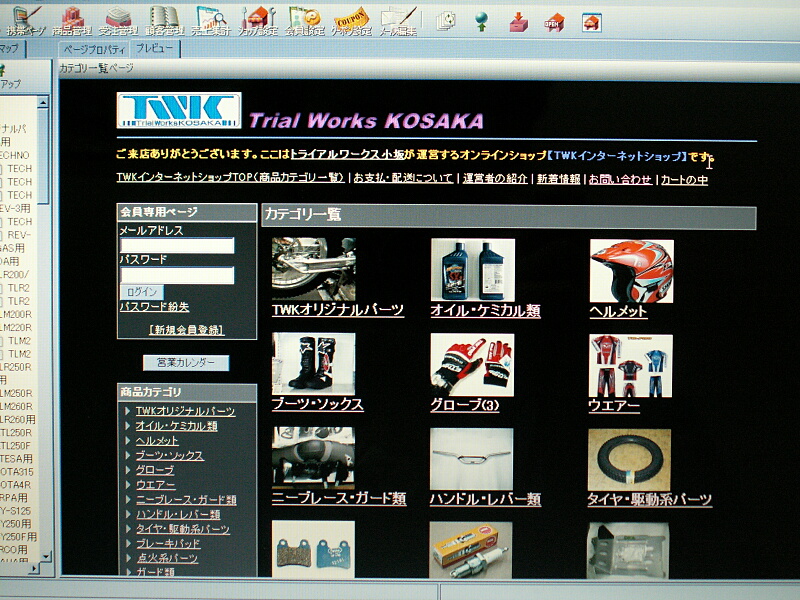800x600 pixels.
Task: Click the tree panel scroll-up arrow
Action: pos(43,103)
